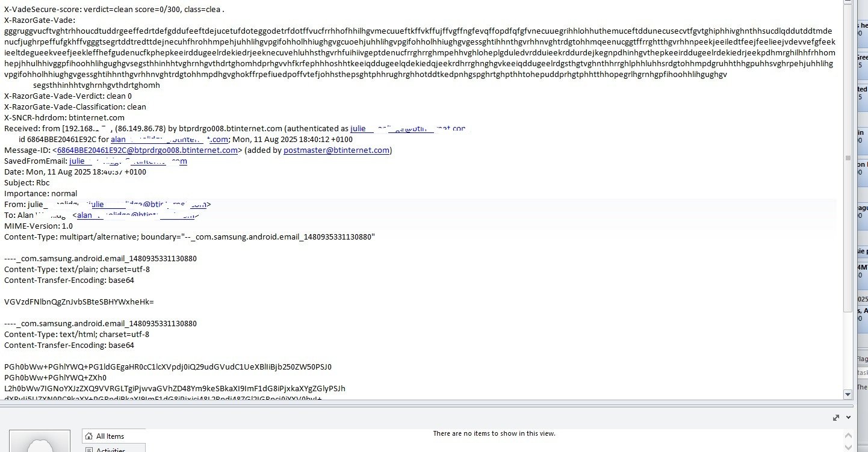Open the postmaster@btinternet.com link
Viewport: 868px width, 452px height.
pyautogui.click(x=336, y=150)
